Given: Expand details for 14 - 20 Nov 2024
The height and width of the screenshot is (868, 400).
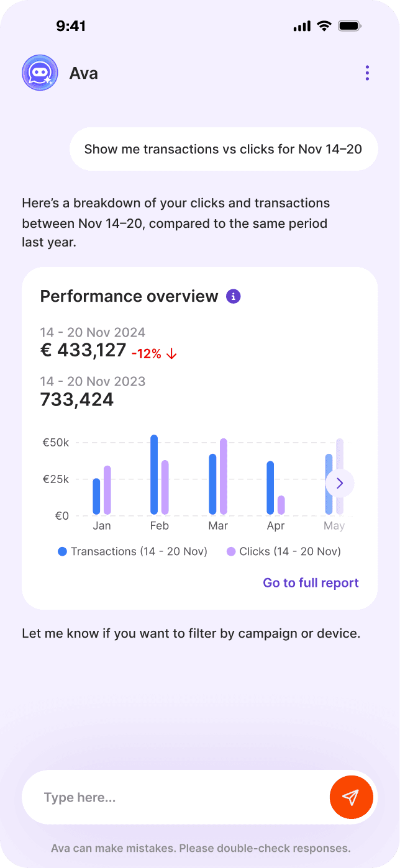Looking at the screenshot, I should tap(92, 333).
